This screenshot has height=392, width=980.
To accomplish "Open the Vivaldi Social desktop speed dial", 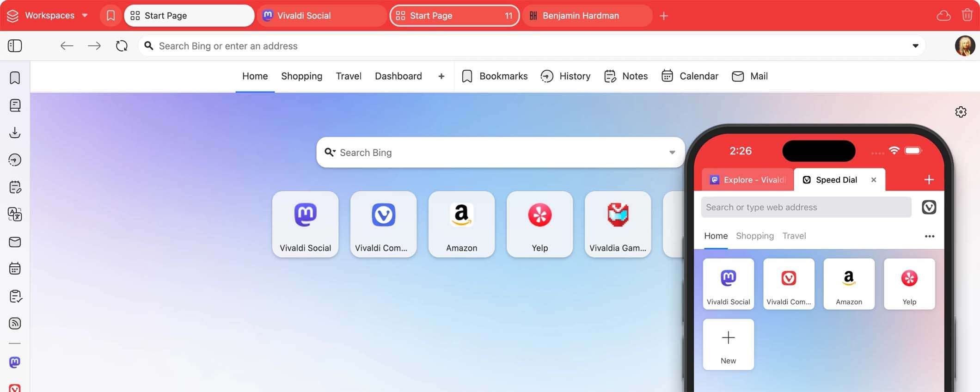I will tap(306, 224).
